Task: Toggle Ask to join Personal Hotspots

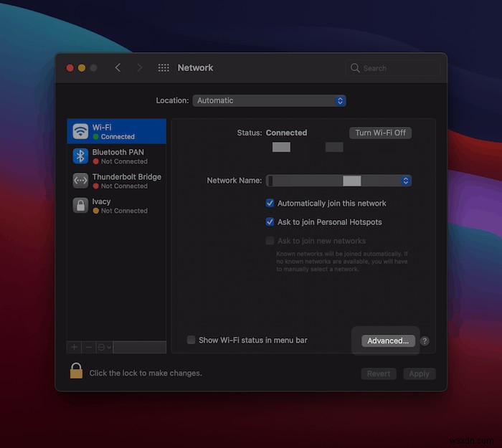Action: [x=270, y=221]
